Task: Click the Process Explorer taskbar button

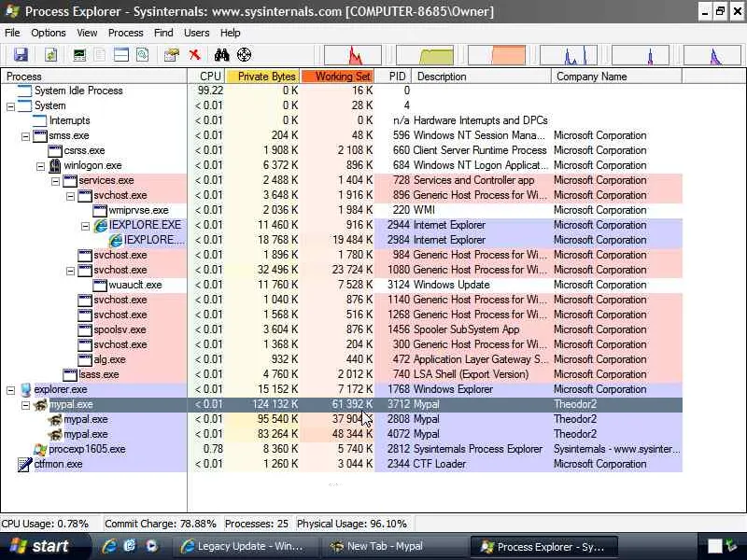Action: (544, 546)
